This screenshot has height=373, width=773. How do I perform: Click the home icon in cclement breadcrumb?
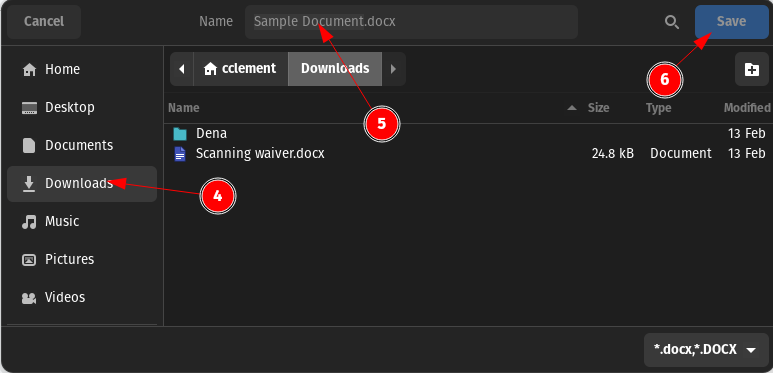point(211,69)
